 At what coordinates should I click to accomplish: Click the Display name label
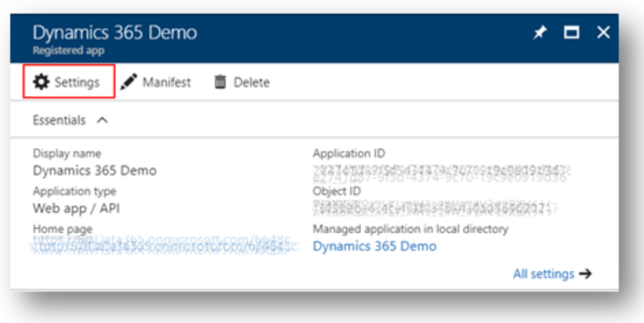(x=67, y=153)
